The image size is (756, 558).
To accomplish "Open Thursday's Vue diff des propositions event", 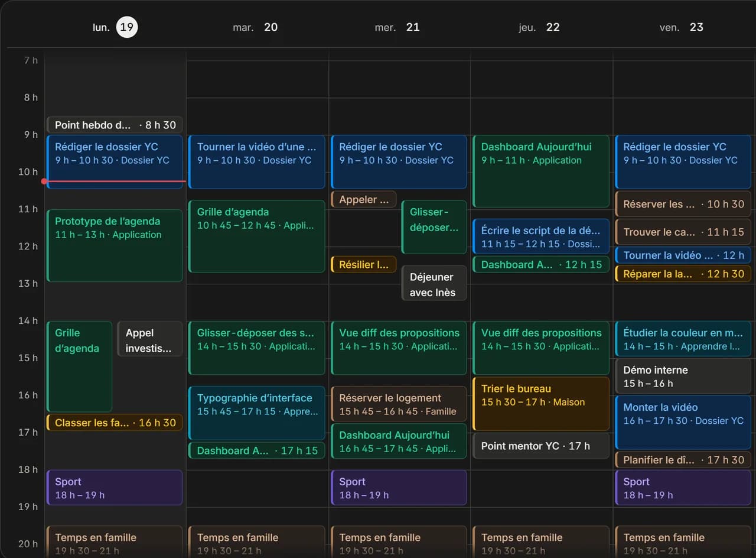I will click(x=540, y=348).
